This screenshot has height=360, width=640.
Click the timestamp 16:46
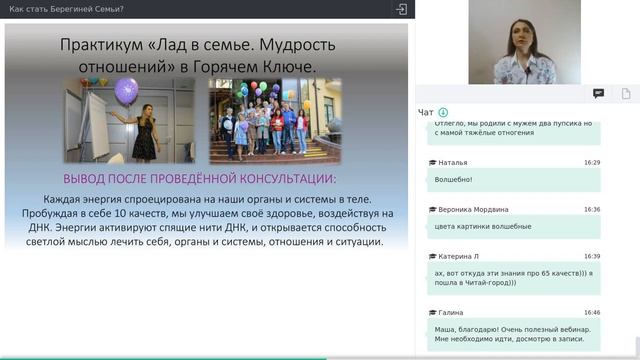click(592, 313)
